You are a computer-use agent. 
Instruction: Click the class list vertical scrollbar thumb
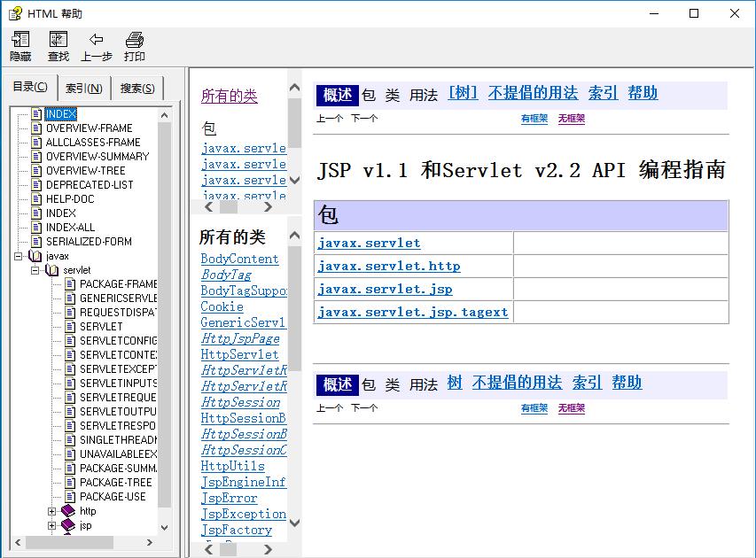click(x=294, y=308)
